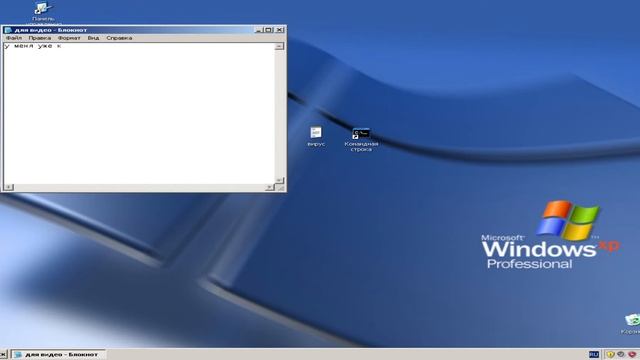Select the Командная строка desktop shortcut
The image size is (640, 360).
coord(361,140)
